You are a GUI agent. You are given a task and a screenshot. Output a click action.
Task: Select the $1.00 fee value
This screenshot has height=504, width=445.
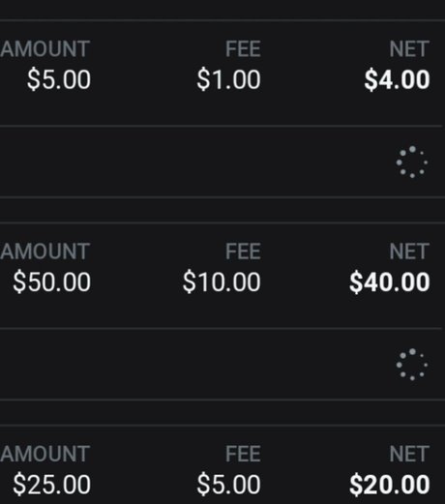pos(228,79)
